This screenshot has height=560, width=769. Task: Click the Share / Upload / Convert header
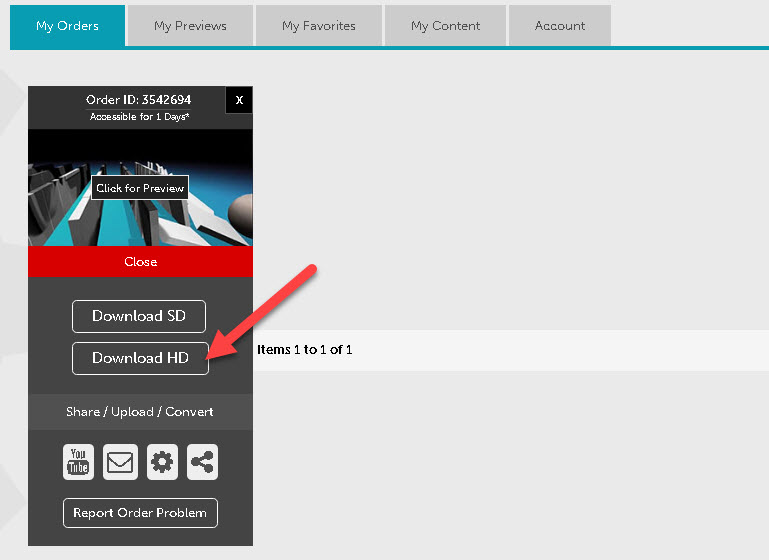140,412
